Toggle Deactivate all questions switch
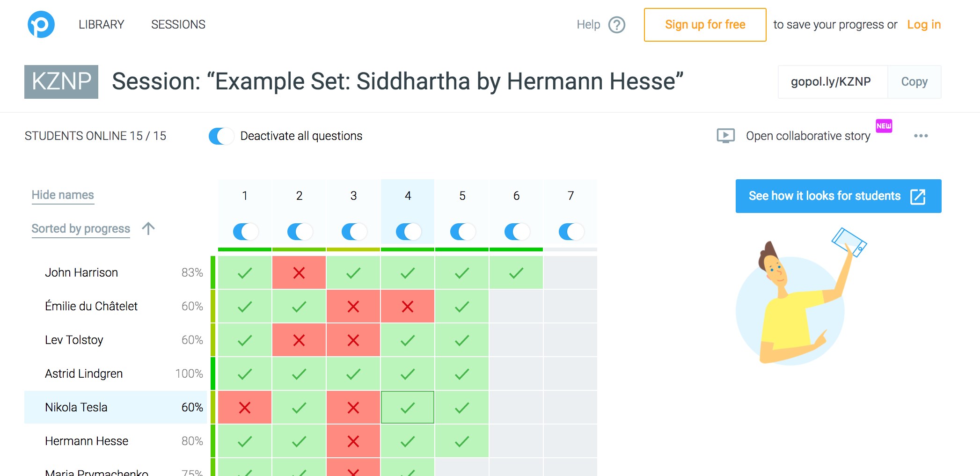 coord(221,136)
